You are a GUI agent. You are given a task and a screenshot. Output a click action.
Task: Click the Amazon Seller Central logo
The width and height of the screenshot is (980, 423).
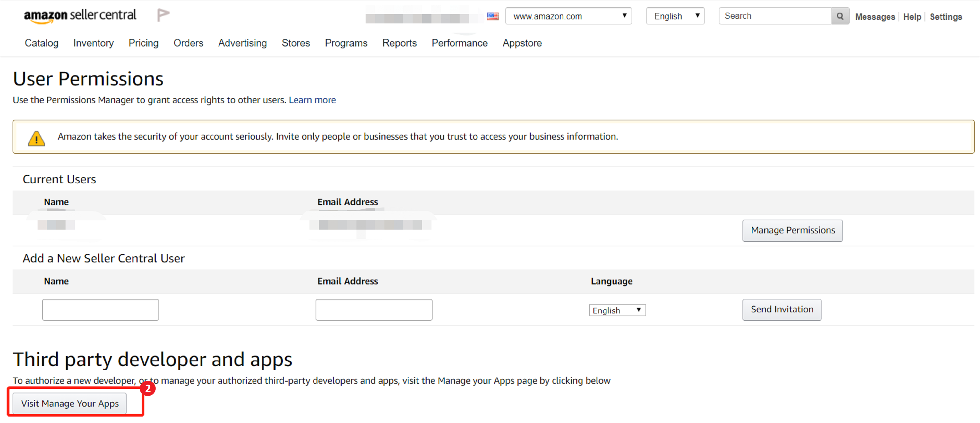pyautogui.click(x=80, y=16)
